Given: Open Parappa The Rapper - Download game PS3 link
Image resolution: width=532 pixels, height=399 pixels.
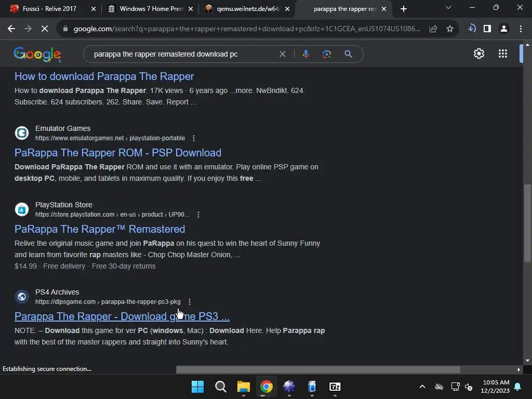Looking at the screenshot, I should click(122, 316).
